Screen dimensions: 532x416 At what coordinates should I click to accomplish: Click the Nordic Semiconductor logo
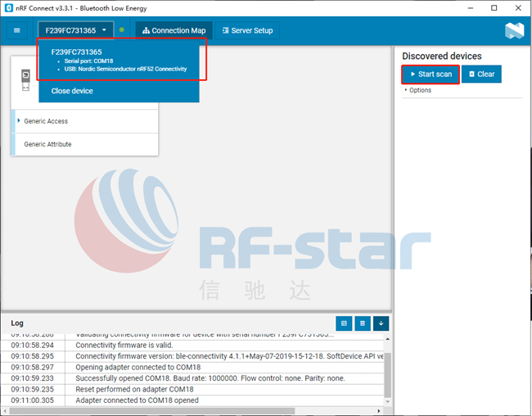point(514,30)
